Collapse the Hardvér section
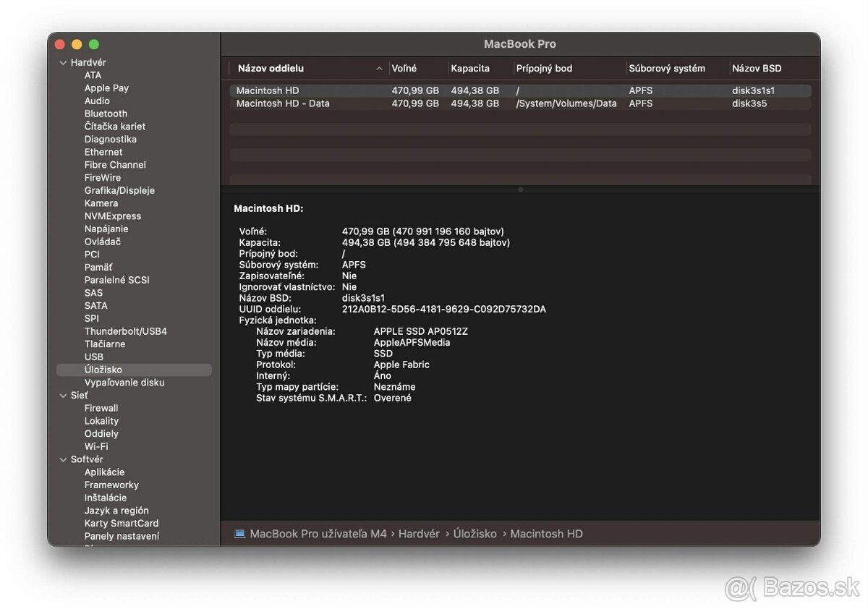 tap(64, 62)
